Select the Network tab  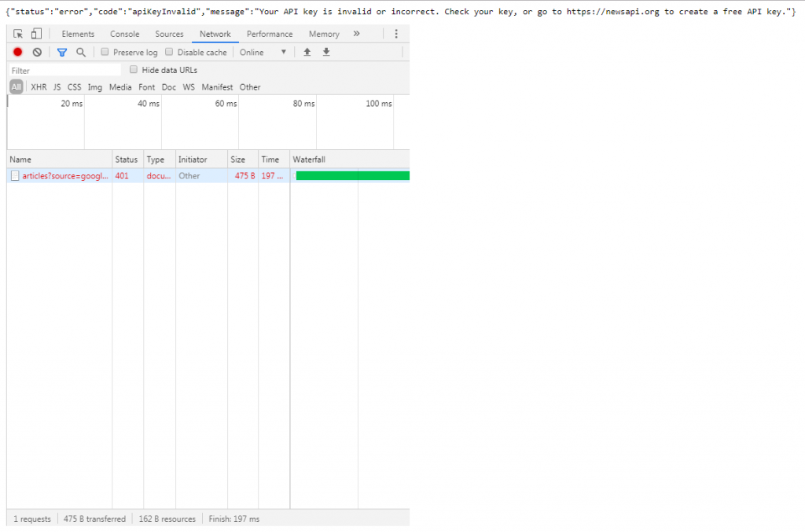point(215,34)
